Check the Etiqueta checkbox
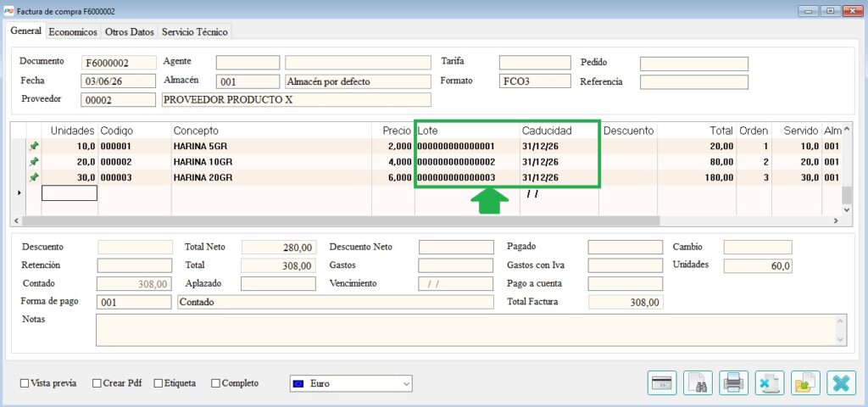 click(159, 383)
